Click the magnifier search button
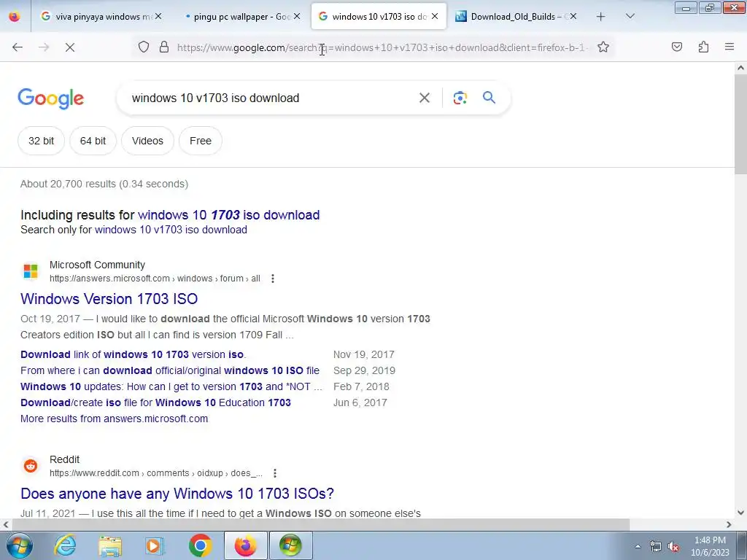 point(489,98)
